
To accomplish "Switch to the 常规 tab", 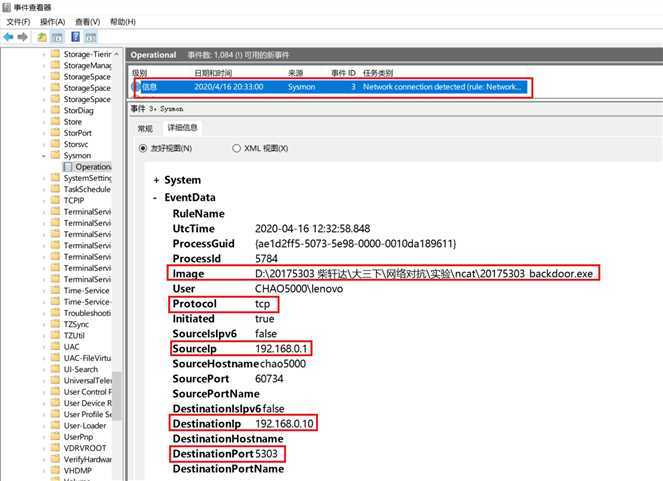I will tap(145, 128).
